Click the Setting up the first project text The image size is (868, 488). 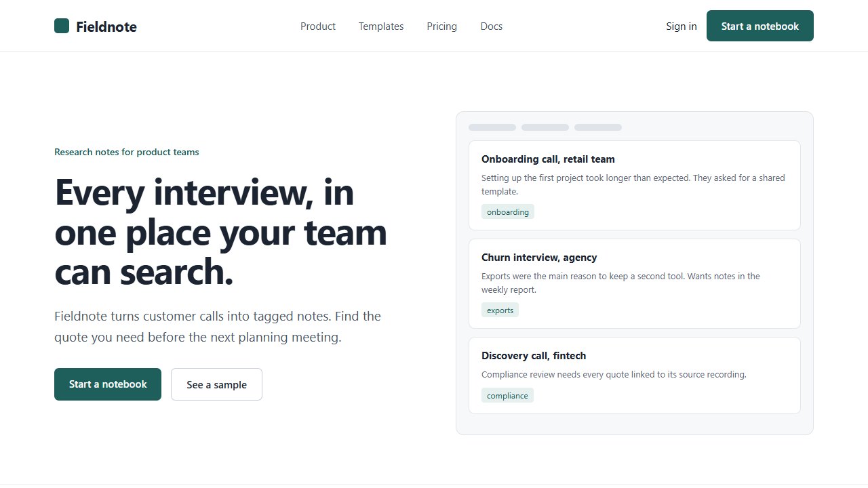633,184
